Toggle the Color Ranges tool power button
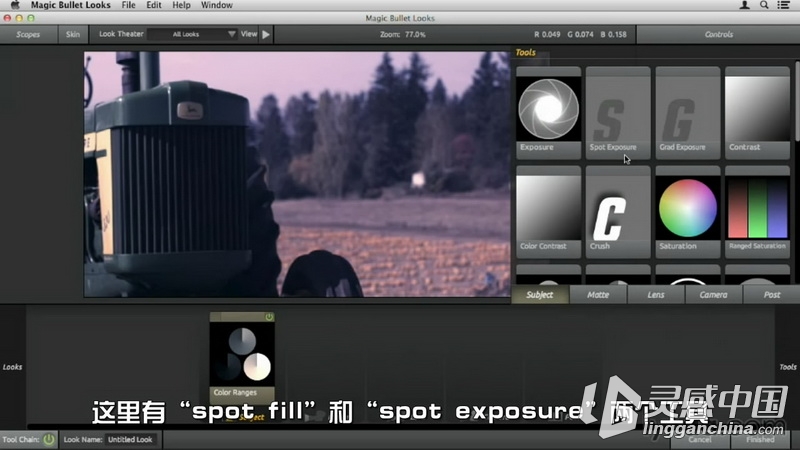This screenshot has height=450, width=800. coord(268,317)
